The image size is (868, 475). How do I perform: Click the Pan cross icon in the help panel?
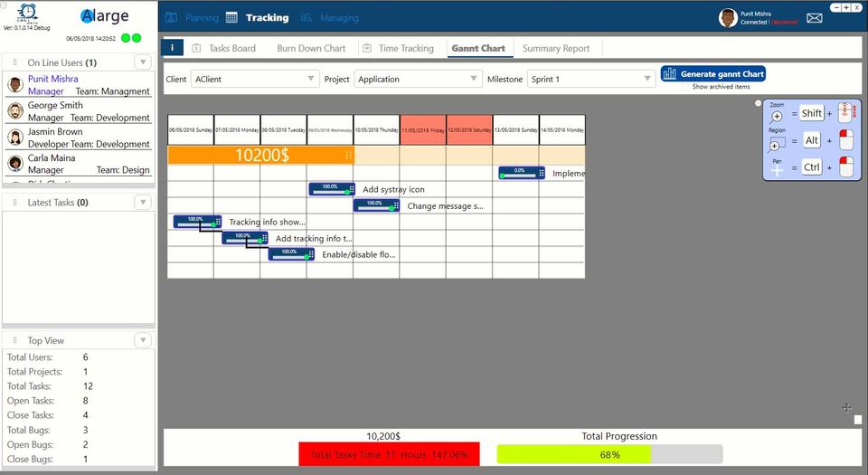pos(777,170)
